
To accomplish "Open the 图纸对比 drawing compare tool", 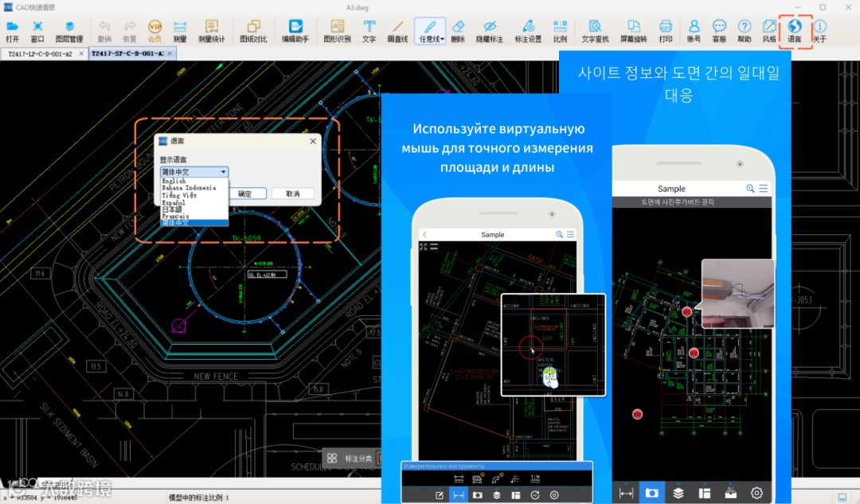I will [x=253, y=31].
